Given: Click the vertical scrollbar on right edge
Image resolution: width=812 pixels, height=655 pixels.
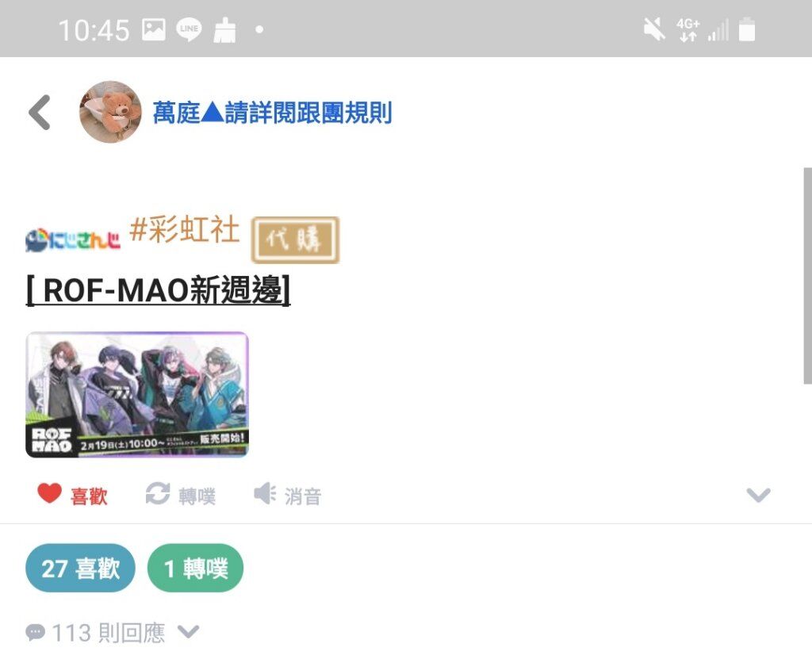Looking at the screenshot, I should click(807, 275).
